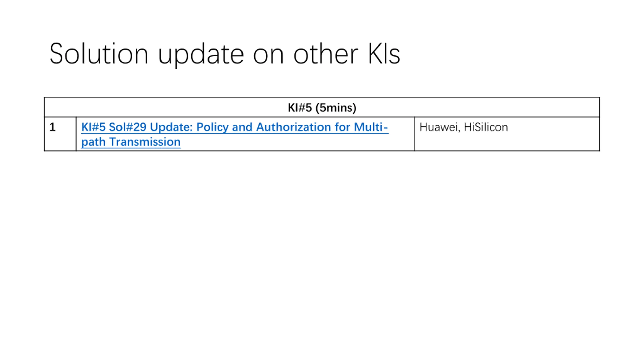
Task: Click "(5mins)" in the table header
Action: click(x=336, y=108)
